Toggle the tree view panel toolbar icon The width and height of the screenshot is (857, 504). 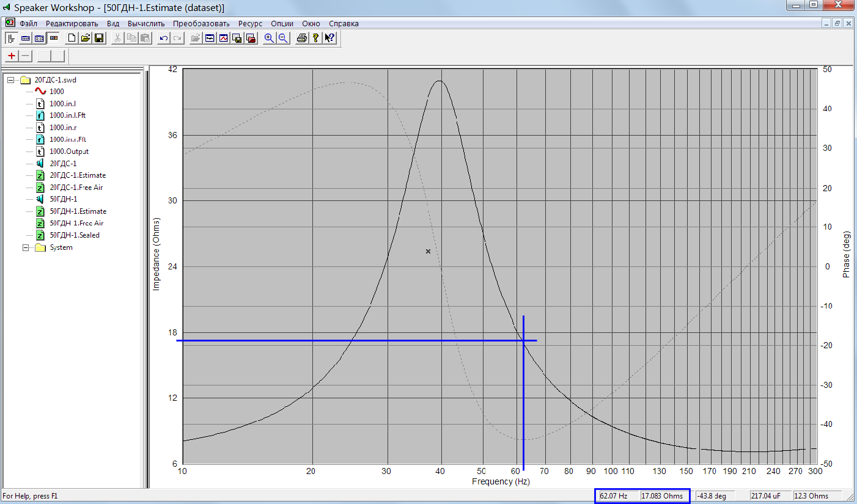tap(11, 38)
